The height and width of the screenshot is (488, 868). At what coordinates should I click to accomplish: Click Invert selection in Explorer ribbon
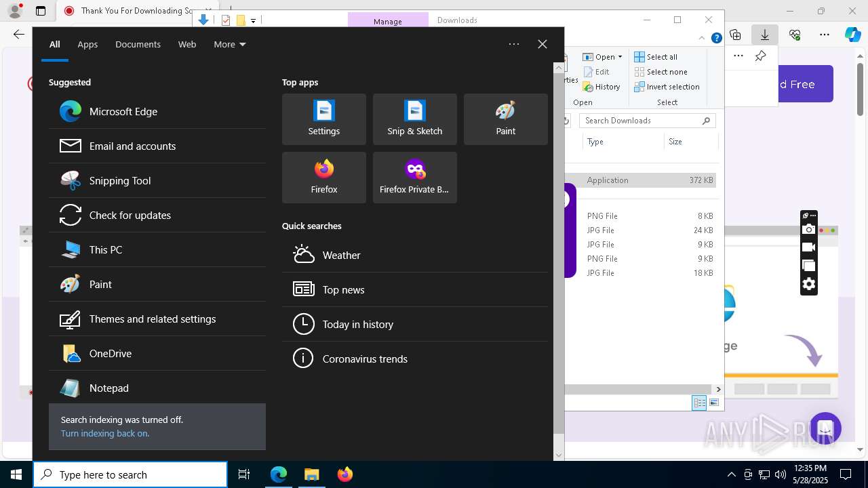coord(667,87)
